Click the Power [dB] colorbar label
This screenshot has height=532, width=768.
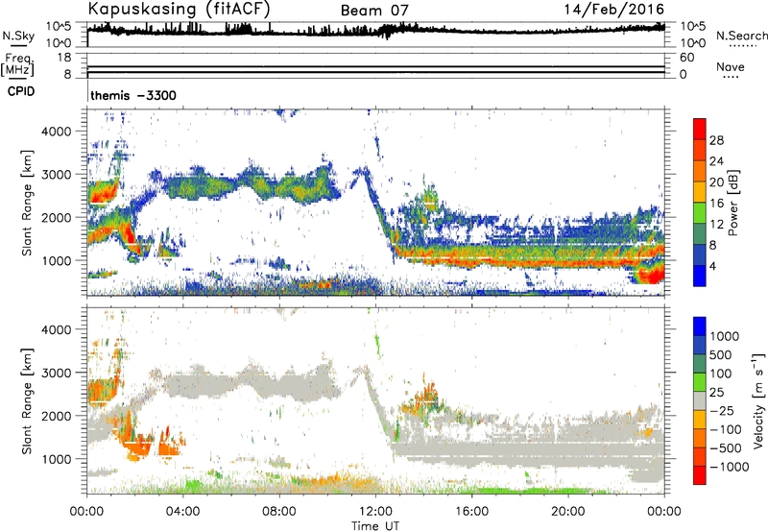(732, 203)
